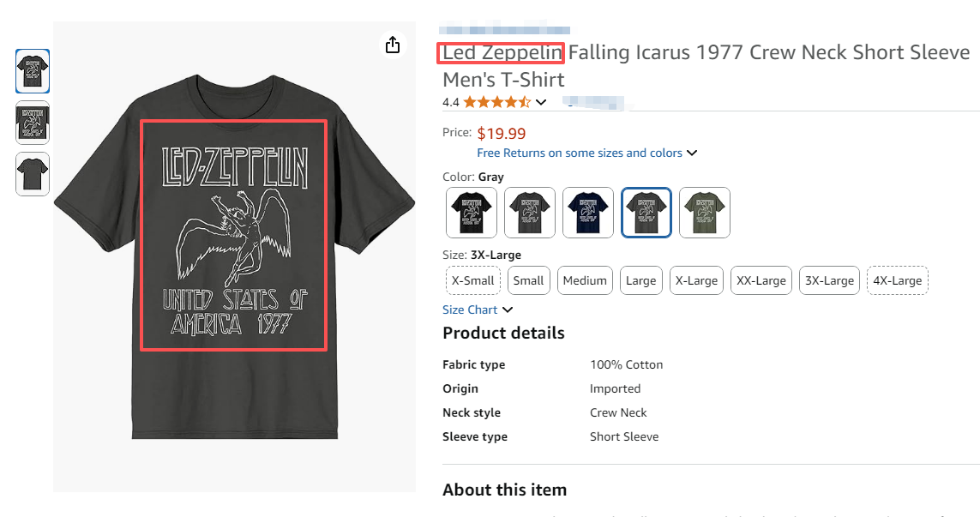Screen dimensions: 980x517
Task: Select the 4X-Large size button
Action: (x=897, y=280)
